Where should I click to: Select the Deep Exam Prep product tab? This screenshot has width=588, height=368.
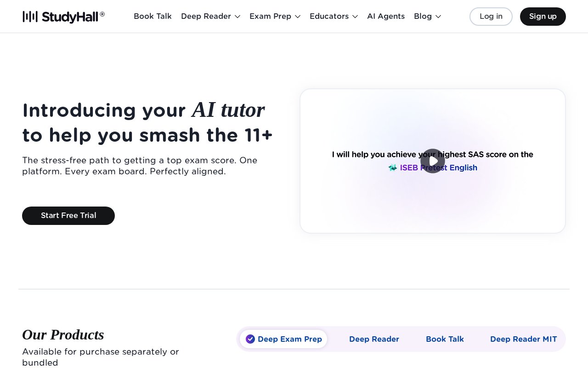pyautogui.click(x=283, y=339)
